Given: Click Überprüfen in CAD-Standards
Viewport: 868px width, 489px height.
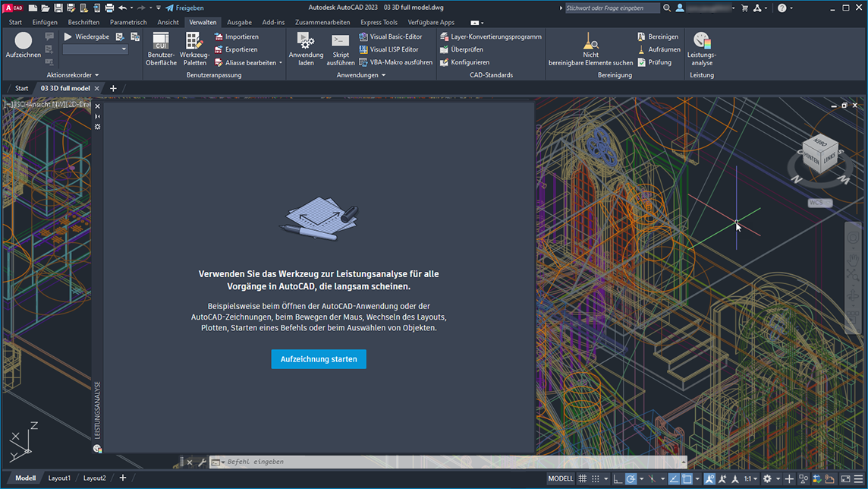Looking at the screenshot, I should (461, 49).
